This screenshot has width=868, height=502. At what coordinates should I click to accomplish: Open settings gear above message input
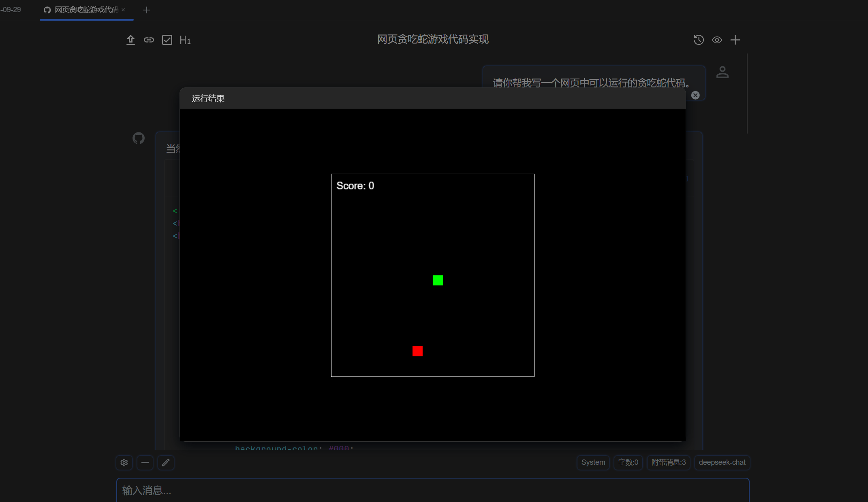click(x=124, y=462)
